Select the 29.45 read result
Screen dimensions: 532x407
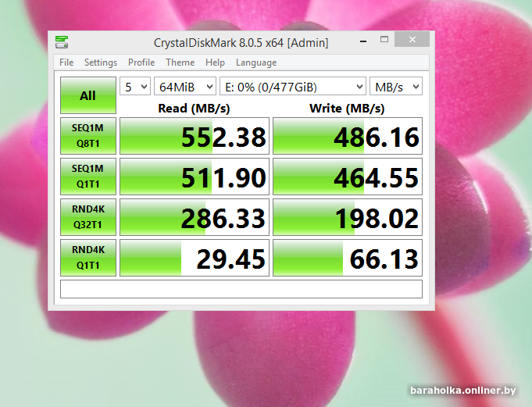(x=195, y=258)
